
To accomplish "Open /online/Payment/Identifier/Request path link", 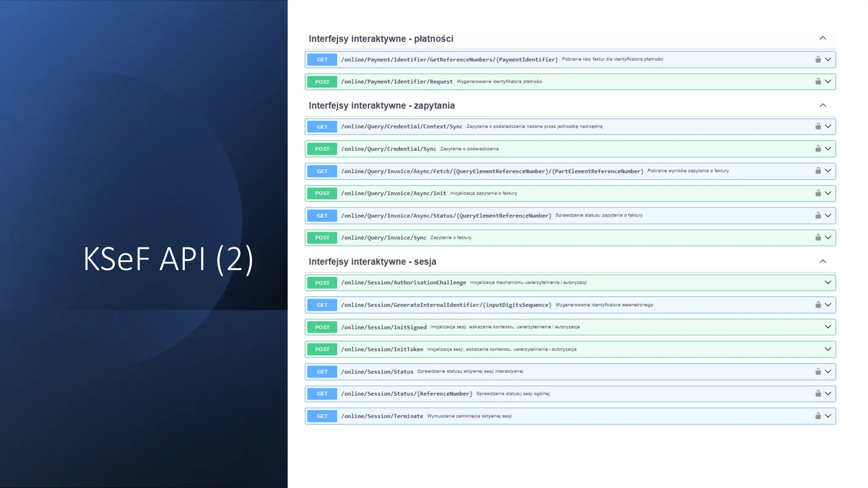I will [397, 81].
